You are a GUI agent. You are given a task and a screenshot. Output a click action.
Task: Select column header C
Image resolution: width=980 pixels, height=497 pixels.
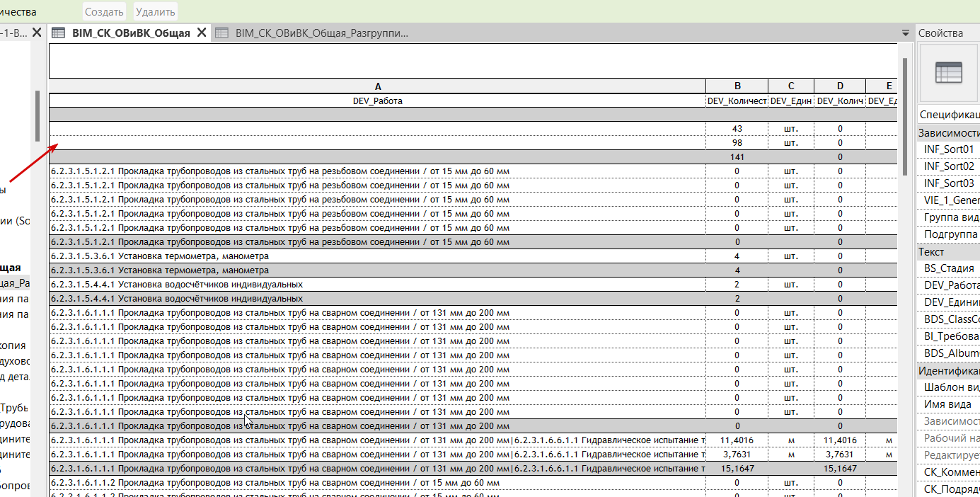[x=791, y=86]
